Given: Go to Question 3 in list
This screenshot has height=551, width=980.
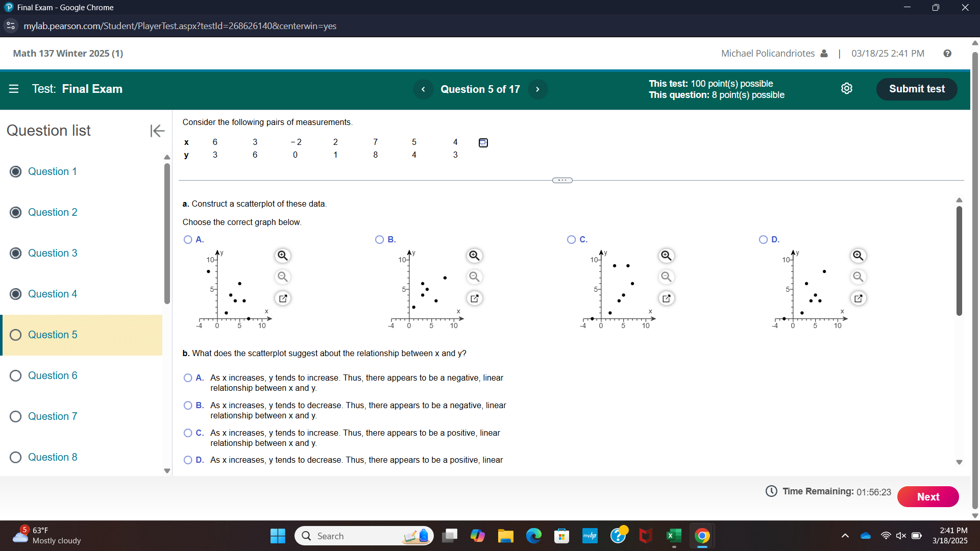Looking at the screenshot, I should point(53,253).
